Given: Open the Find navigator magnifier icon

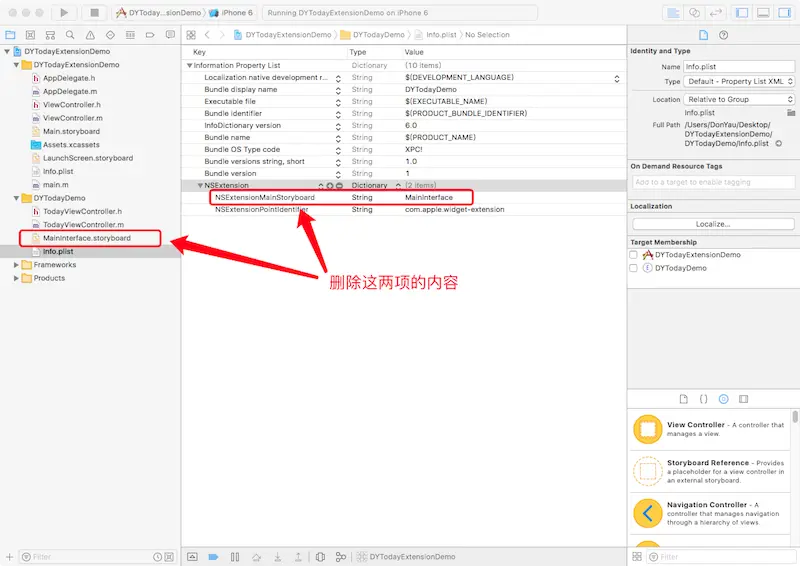Looking at the screenshot, I should click(x=70, y=35).
